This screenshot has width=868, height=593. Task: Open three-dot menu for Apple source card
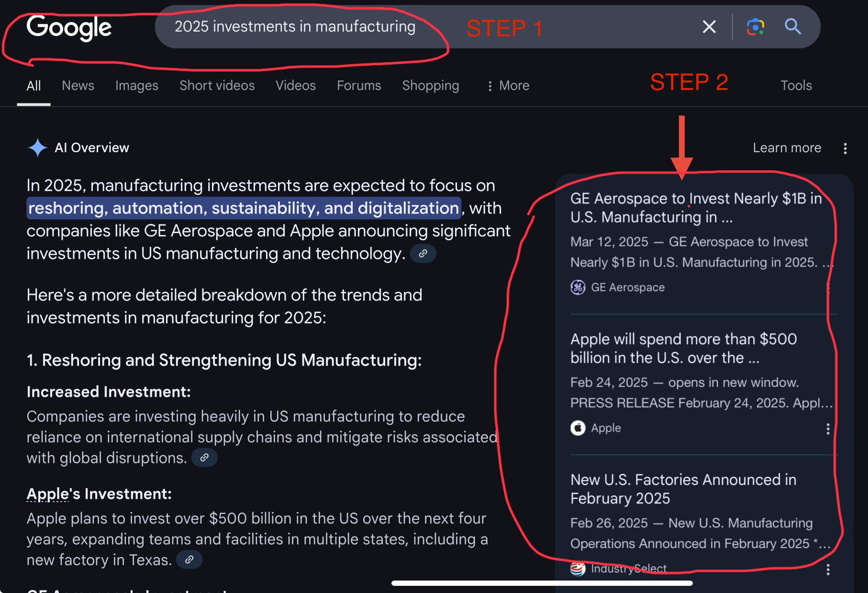828,428
